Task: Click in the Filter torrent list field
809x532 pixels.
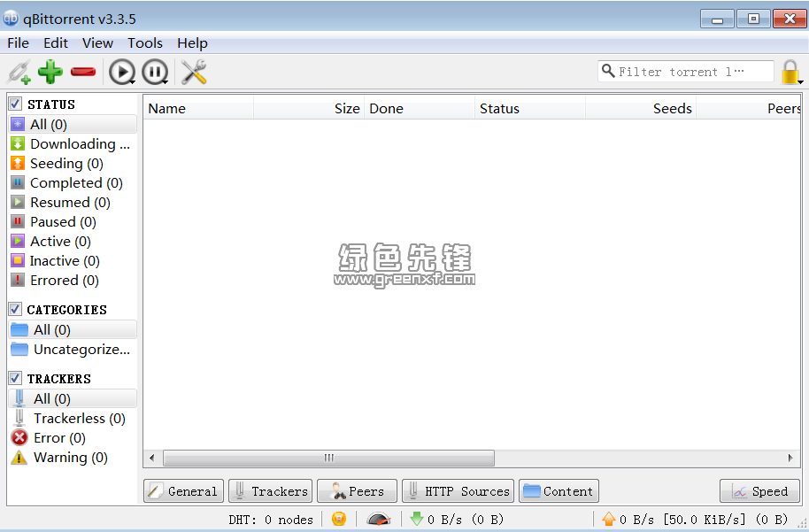Action: [686, 71]
